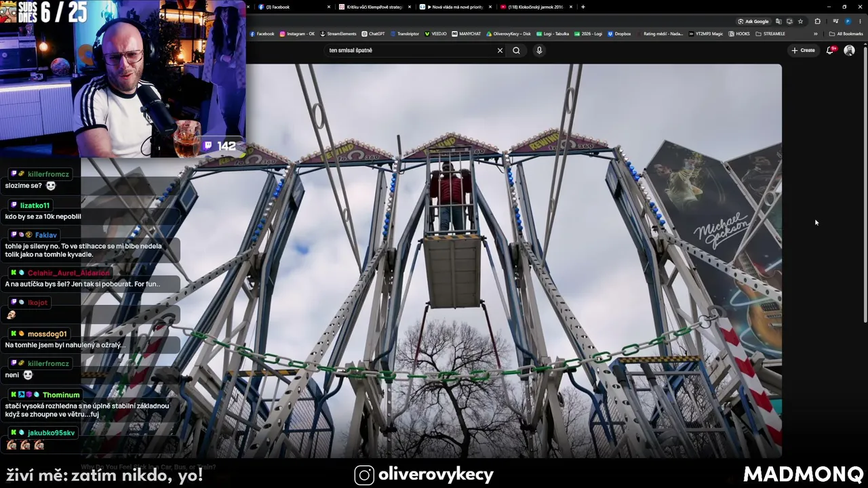
Task: Open the Chrome three-dot menu
Action: (x=860, y=21)
